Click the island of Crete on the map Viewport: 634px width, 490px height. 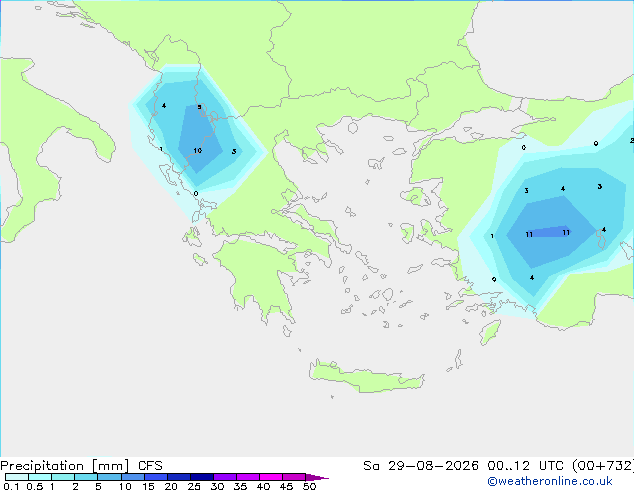point(366,377)
